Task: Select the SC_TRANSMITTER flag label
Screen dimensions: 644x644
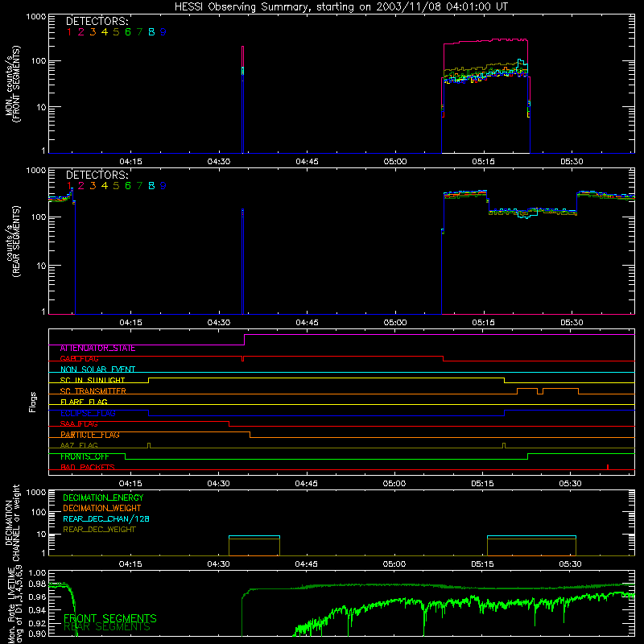Action: click(x=93, y=391)
